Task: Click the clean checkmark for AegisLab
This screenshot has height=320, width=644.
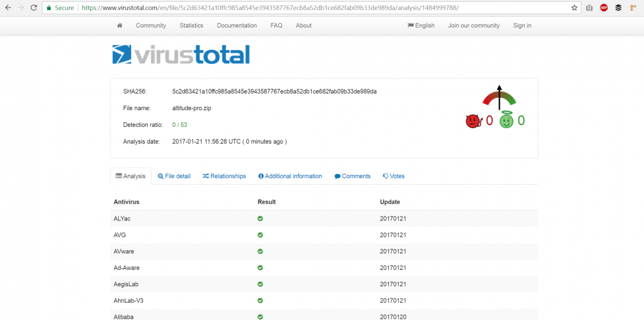Action: 260,284
